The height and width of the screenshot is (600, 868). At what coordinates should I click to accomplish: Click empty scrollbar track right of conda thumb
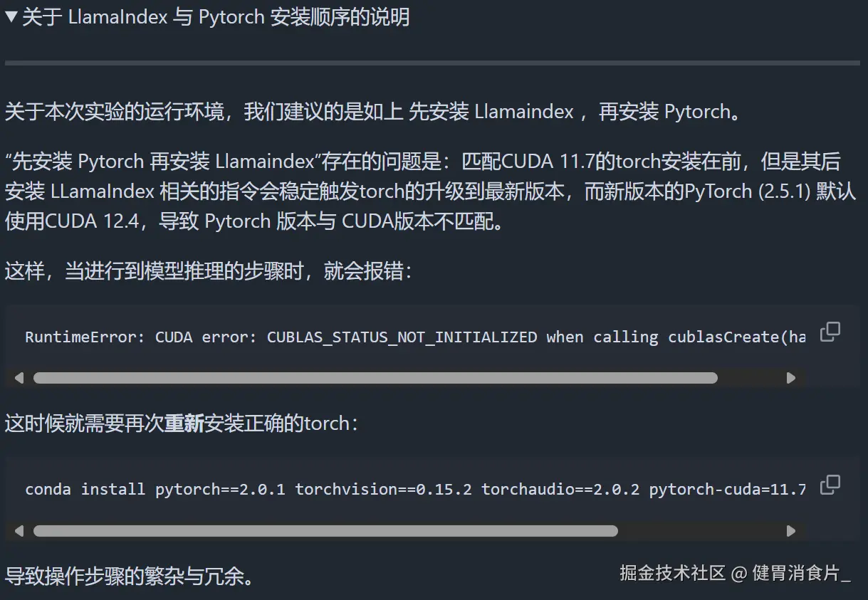coord(701,531)
